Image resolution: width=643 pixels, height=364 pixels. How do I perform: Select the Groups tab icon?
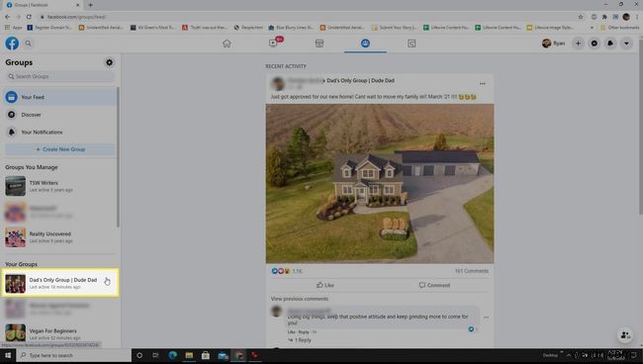pyautogui.click(x=365, y=44)
